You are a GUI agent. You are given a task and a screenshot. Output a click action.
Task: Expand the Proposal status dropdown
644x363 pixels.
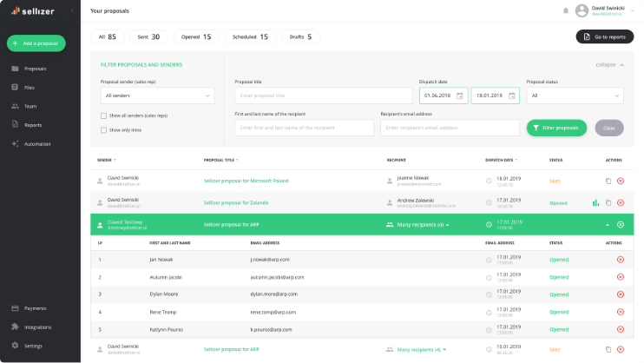coord(575,96)
